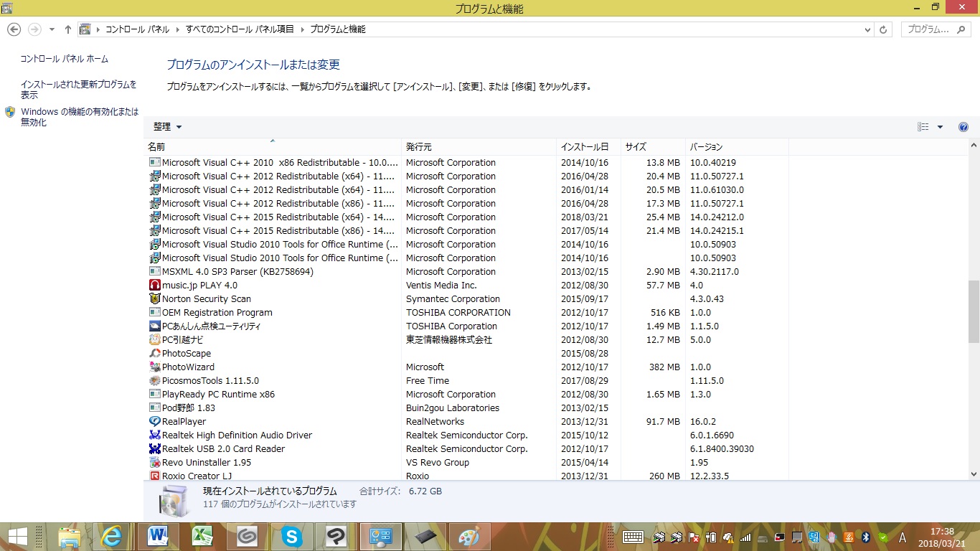Open the Paint app from the taskbar

point(469,537)
